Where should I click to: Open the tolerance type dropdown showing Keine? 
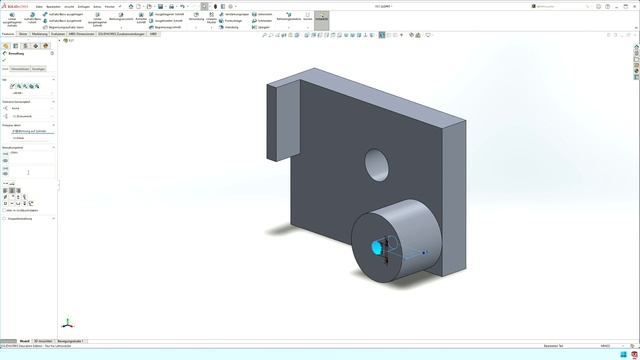pyautogui.click(x=32, y=108)
